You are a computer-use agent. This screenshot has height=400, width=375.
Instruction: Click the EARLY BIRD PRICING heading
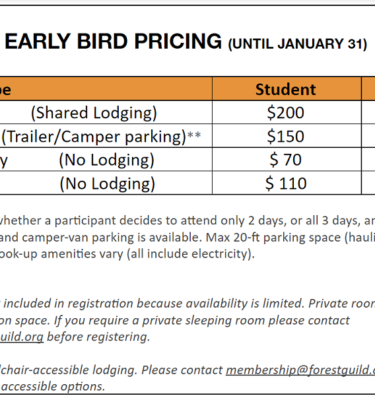tap(113, 42)
